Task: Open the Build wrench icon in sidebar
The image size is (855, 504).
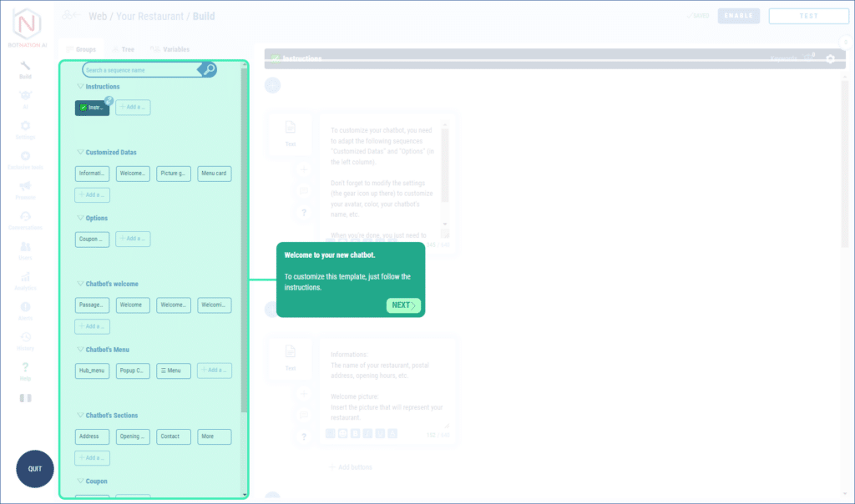Action: (x=25, y=66)
